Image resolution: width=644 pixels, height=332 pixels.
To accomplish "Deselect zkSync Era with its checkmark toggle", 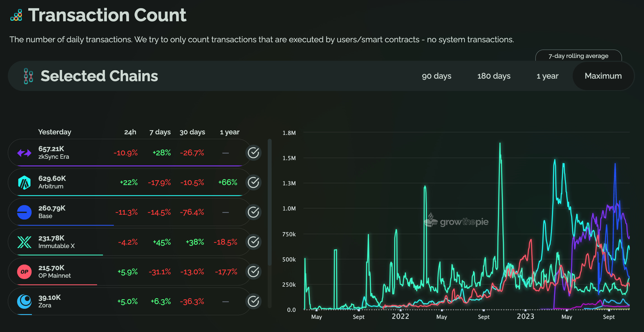I will point(253,153).
